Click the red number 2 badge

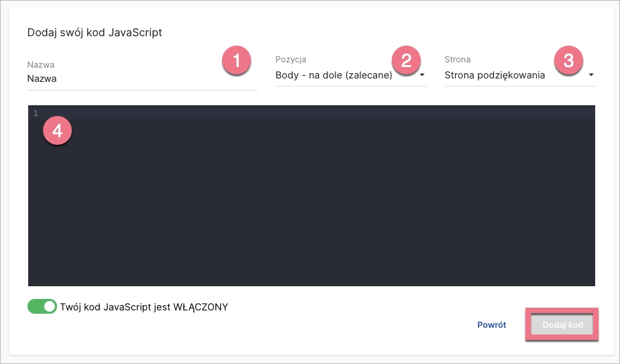406,61
